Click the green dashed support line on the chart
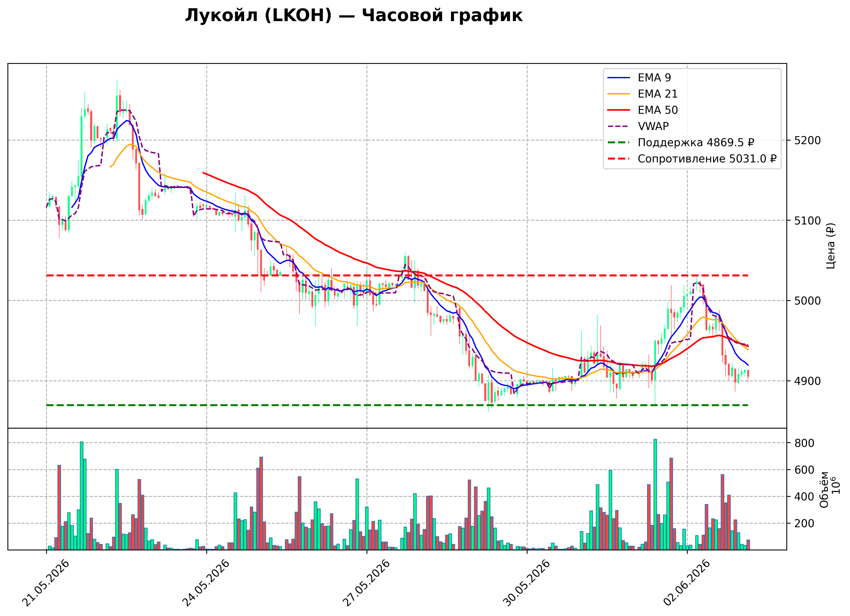The image size is (850, 616). coord(397,405)
